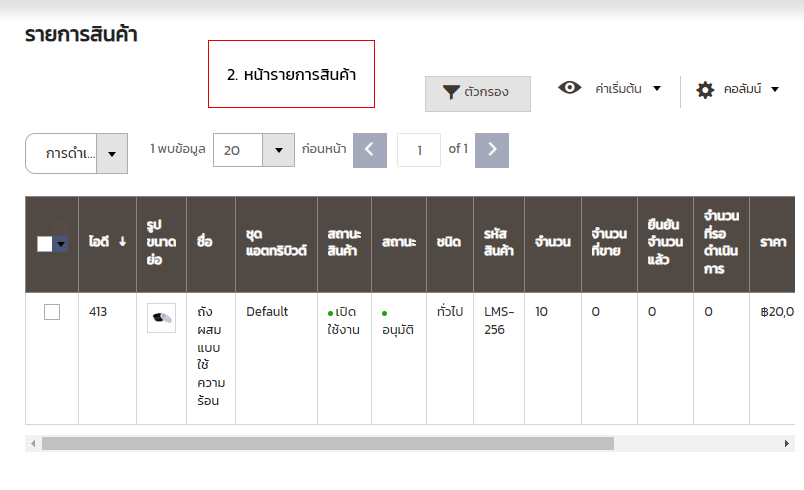
Task: Sort by ID column arrow
Action: 122,242
